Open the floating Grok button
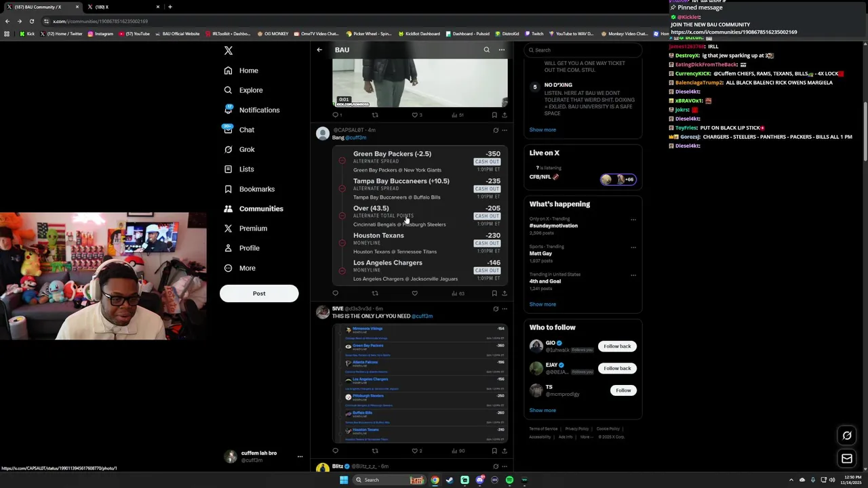This screenshot has height=488, width=868. [x=847, y=436]
